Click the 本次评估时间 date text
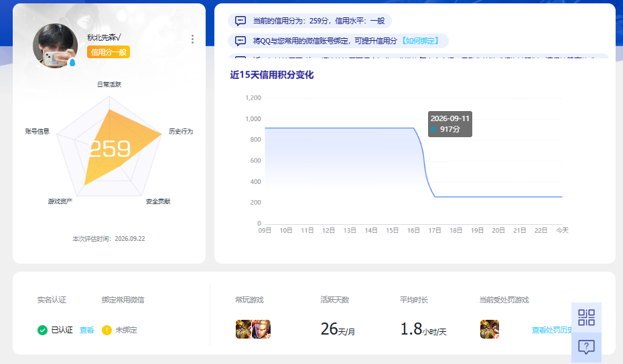The image size is (623, 364). pos(109,239)
